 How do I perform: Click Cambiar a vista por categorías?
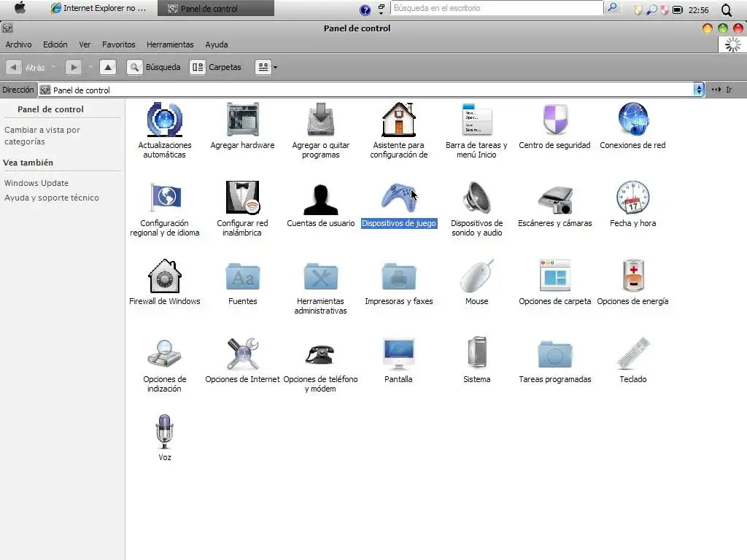pyautogui.click(x=42, y=135)
